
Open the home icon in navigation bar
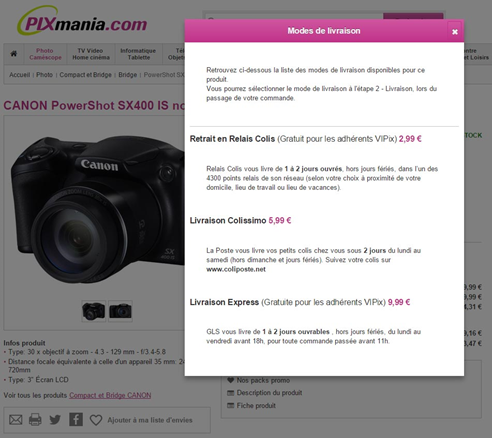tap(14, 54)
